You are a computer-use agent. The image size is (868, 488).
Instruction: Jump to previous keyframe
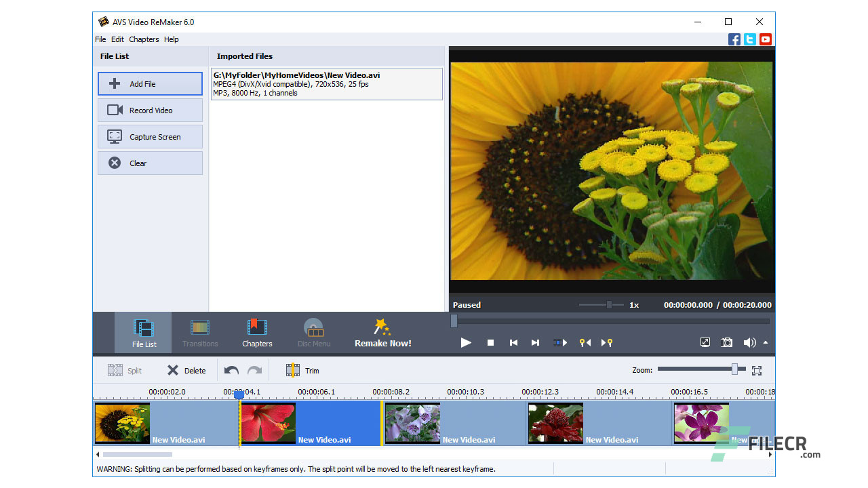pos(585,343)
